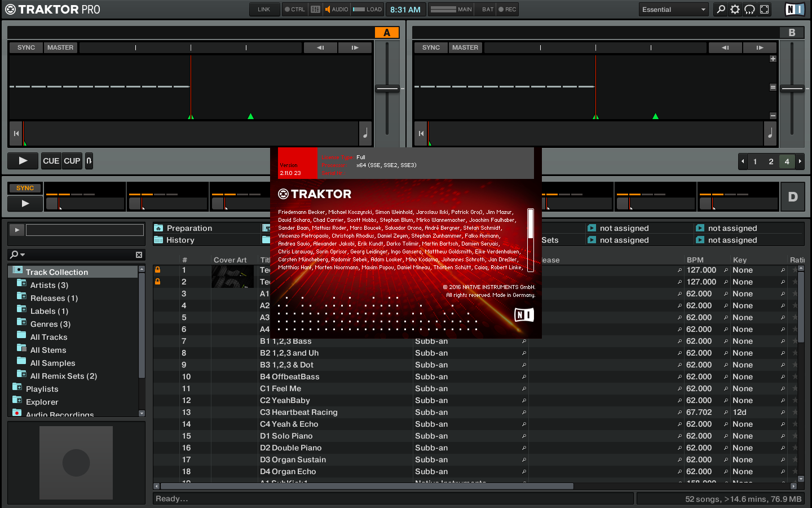Click the first not assigned favorite icon
This screenshot has width=812, height=508.
tap(592, 228)
